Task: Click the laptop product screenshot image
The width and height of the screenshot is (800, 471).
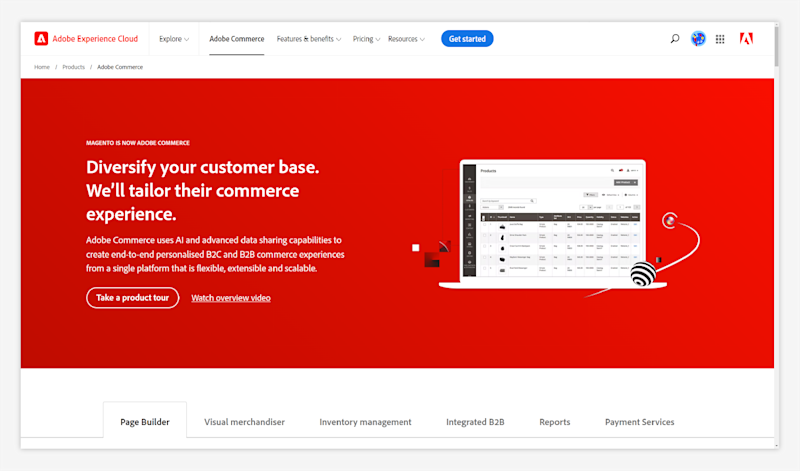Action: 553,224
